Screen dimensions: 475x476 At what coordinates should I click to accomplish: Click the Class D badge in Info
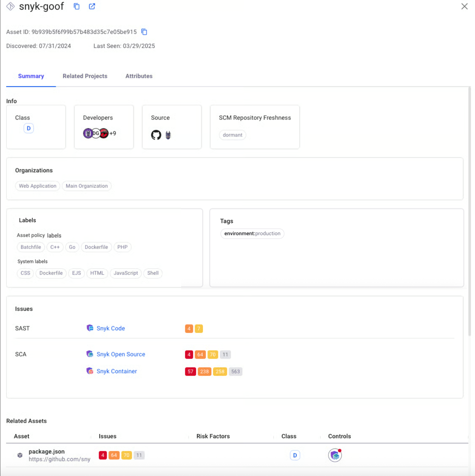(x=29, y=128)
